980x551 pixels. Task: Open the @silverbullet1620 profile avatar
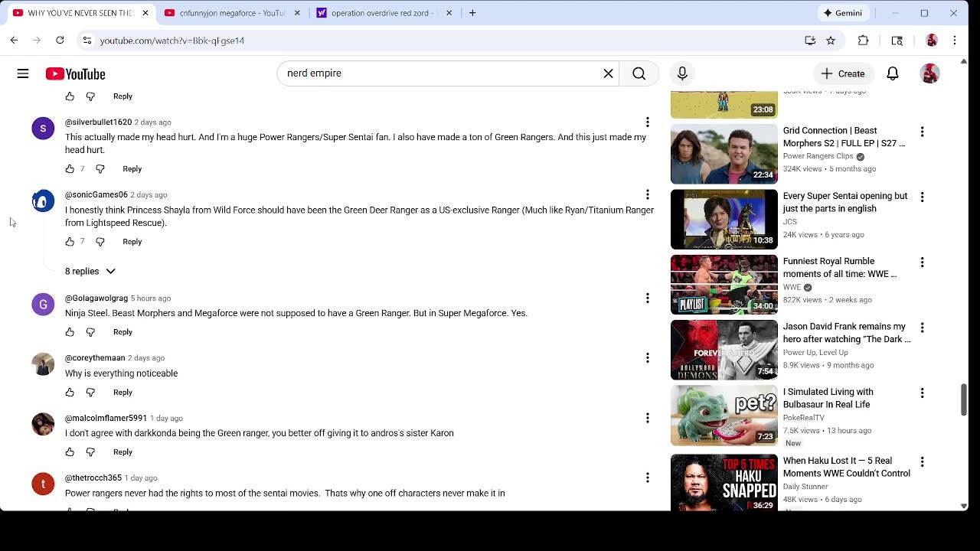[43, 128]
